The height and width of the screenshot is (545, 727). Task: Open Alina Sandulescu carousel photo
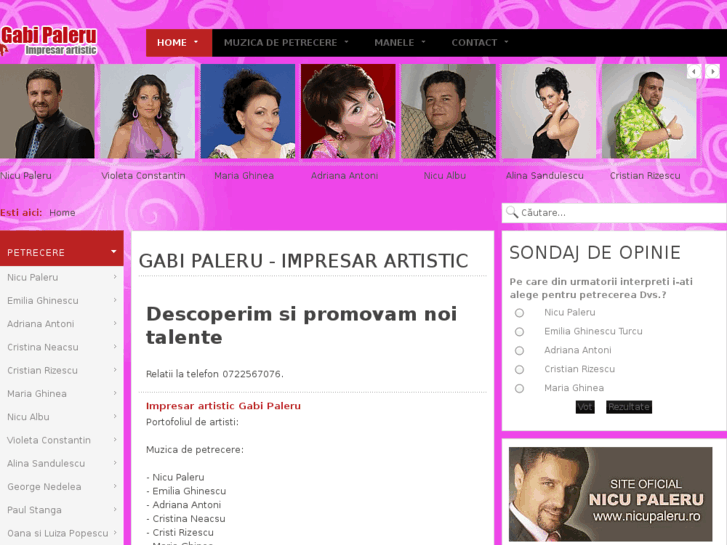pos(549,111)
